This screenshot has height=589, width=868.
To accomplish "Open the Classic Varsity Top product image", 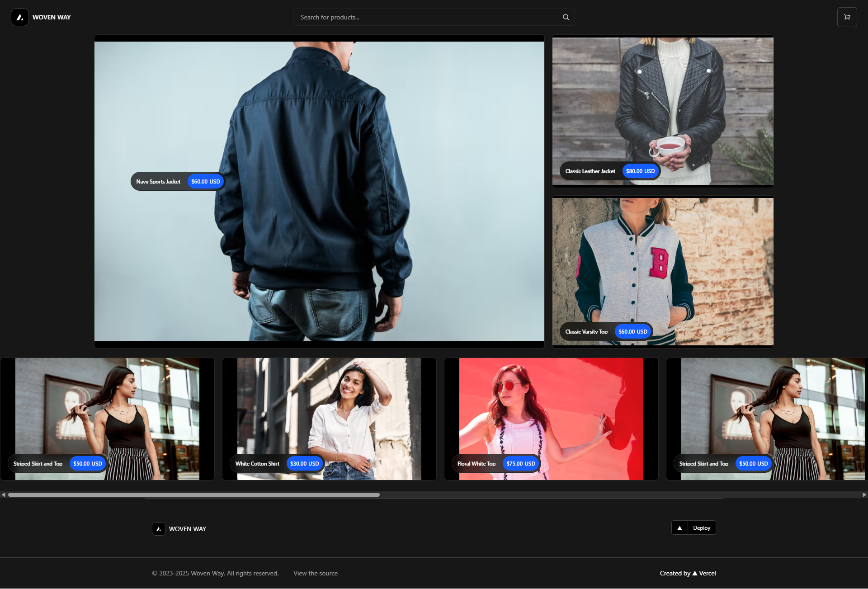I will 663,272.
